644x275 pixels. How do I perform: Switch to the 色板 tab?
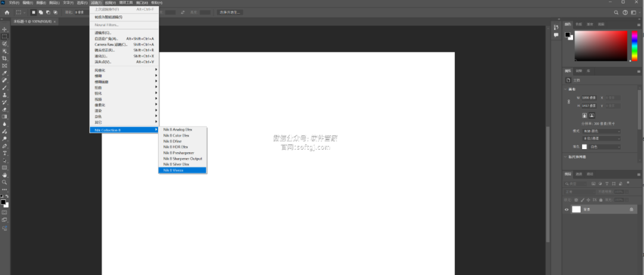pyautogui.click(x=578, y=24)
